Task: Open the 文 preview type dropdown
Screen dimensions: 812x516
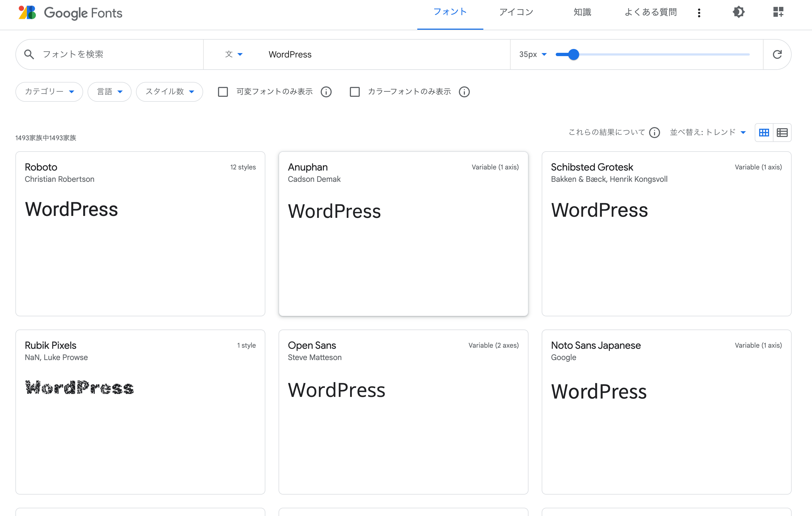Action: pyautogui.click(x=234, y=54)
